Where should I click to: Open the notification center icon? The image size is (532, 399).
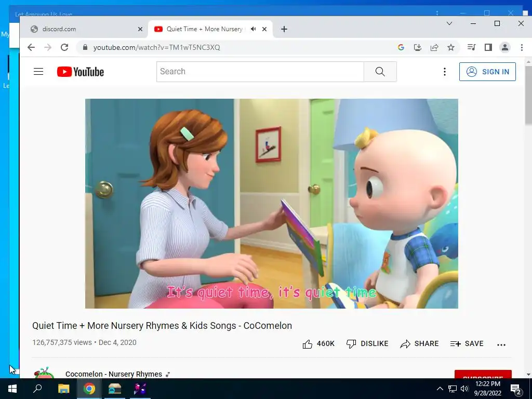point(516,389)
